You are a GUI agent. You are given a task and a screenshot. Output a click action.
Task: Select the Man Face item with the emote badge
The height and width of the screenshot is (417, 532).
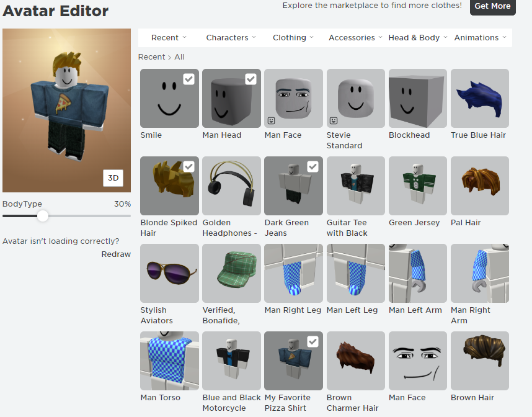[293, 99]
